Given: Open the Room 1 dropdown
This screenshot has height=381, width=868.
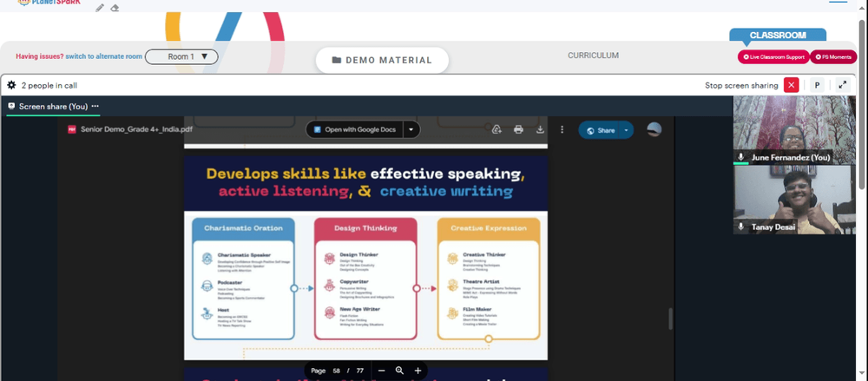Looking at the screenshot, I should [181, 56].
